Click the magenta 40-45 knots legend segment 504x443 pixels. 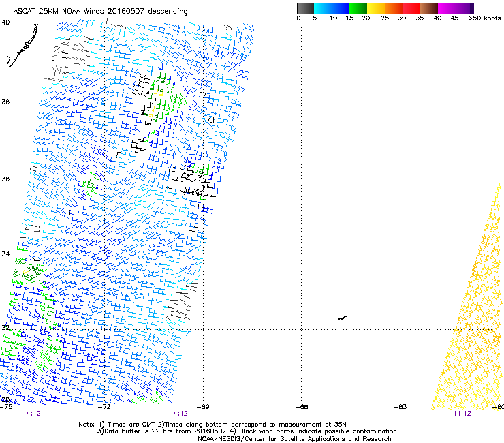447,8
